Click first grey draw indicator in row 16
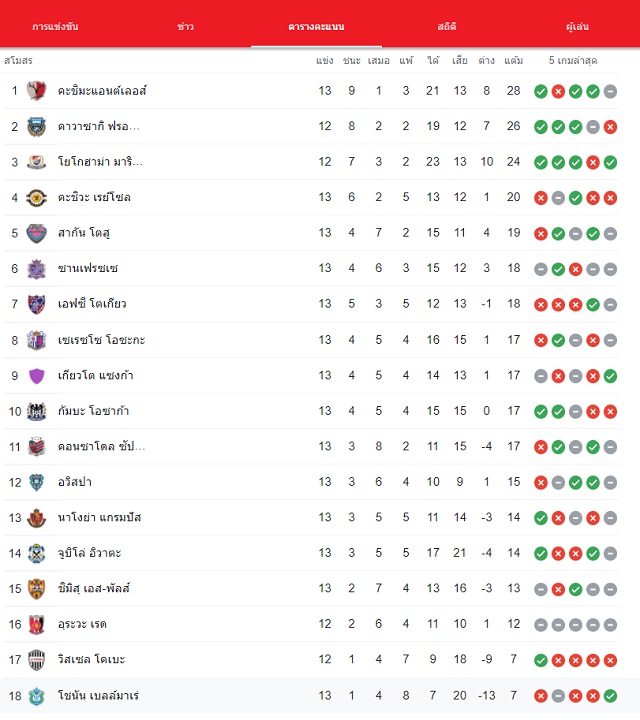Viewport: 640px width, 720px height. pos(541,624)
